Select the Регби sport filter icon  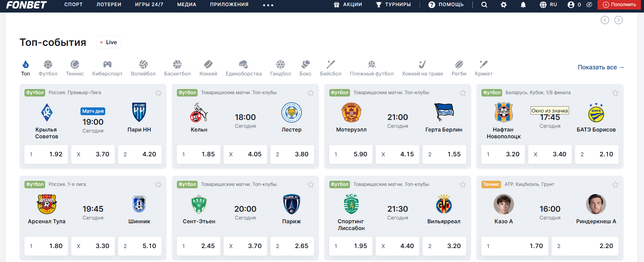[459, 64]
